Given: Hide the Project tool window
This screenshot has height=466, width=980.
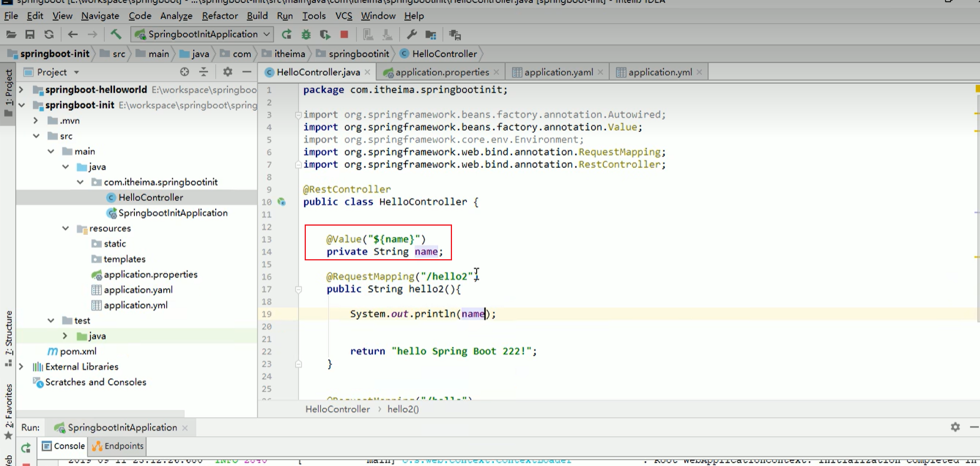Looking at the screenshot, I should 247,72.
